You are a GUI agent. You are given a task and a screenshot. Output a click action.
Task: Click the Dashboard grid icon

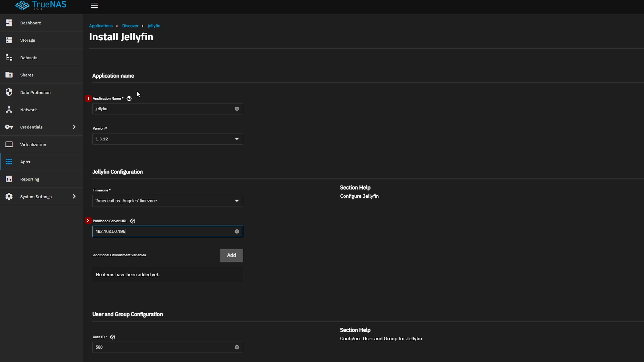click(x=9, y=23)
